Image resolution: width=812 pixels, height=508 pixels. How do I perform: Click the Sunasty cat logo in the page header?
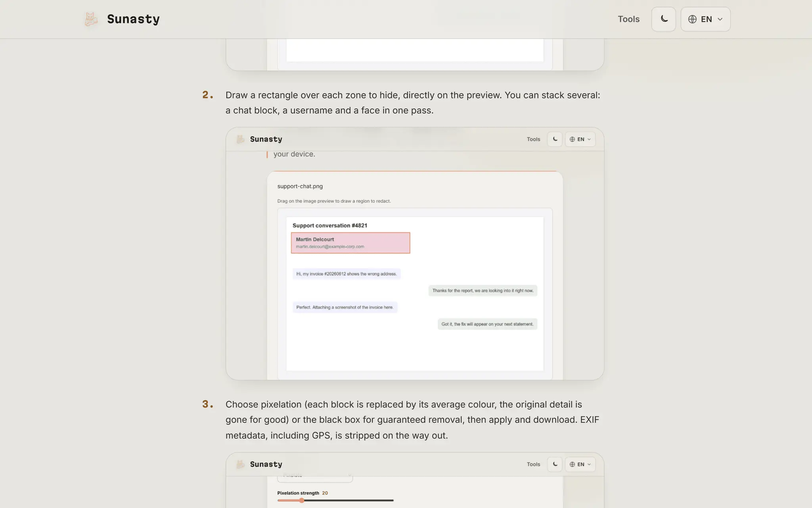click(x=91, y=19)
